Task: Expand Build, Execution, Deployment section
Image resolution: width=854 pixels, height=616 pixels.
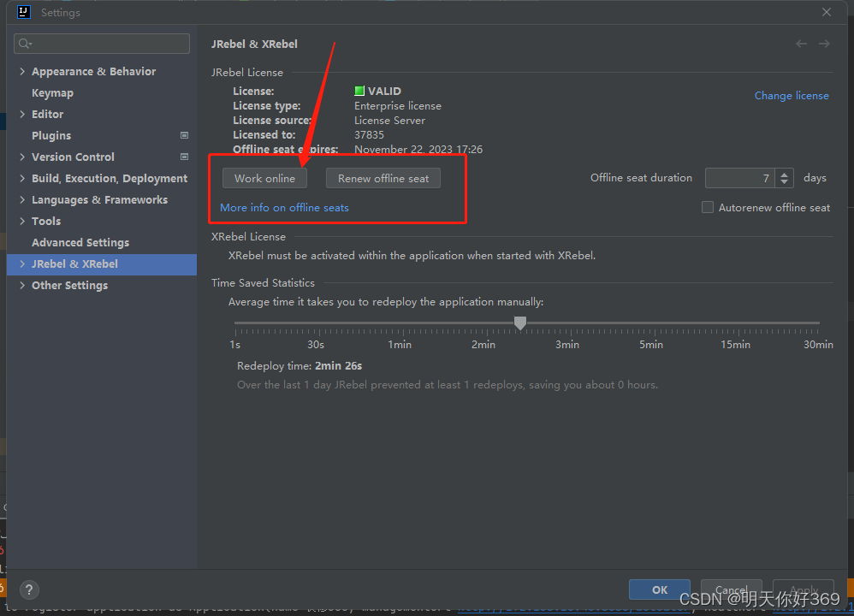Action: coord(22,178)
